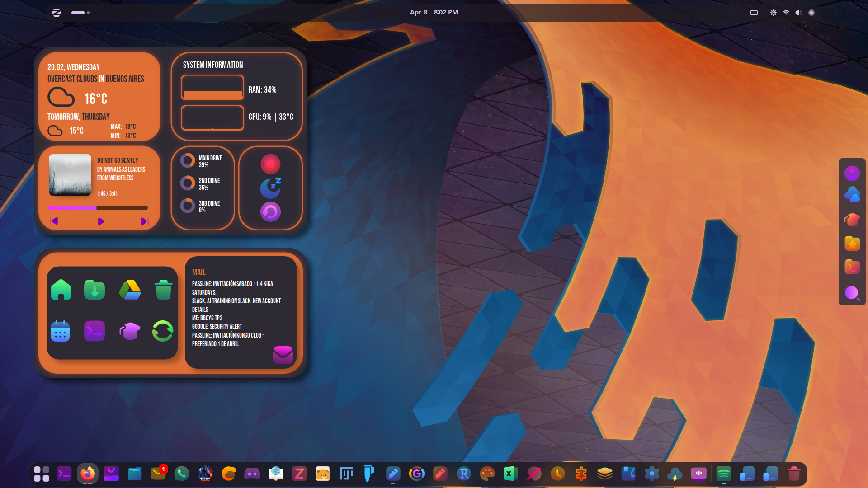
Task: Open the orange puzzle extensions app
Action: point(581,474)
